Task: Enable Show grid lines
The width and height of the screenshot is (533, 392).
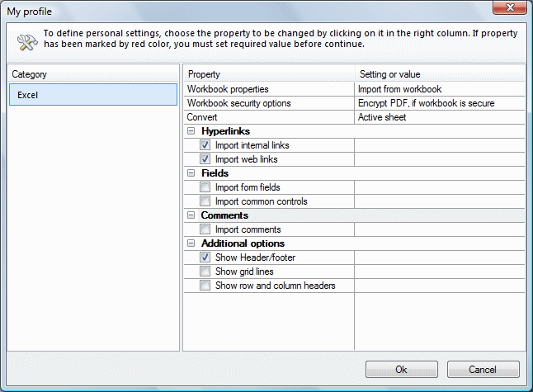Action: 205,272
